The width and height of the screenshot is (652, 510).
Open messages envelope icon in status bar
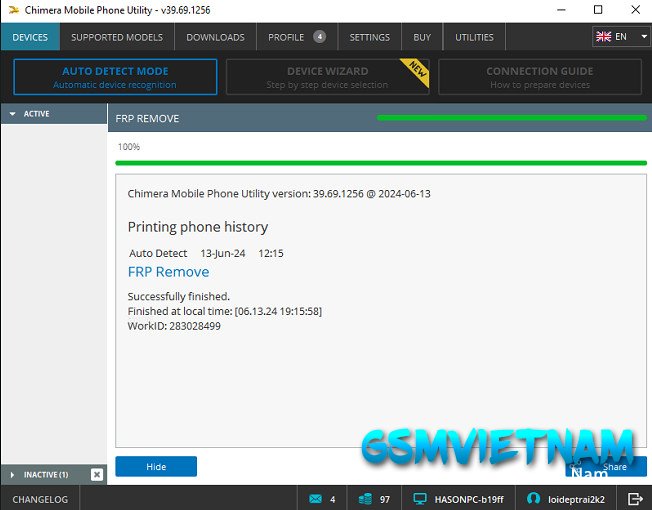(x=315, y=499)
